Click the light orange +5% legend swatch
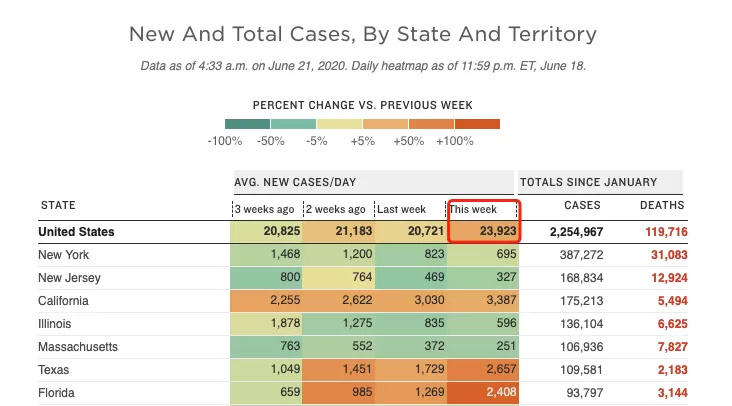This screenshot has height=406, width=732. (385, 124)
